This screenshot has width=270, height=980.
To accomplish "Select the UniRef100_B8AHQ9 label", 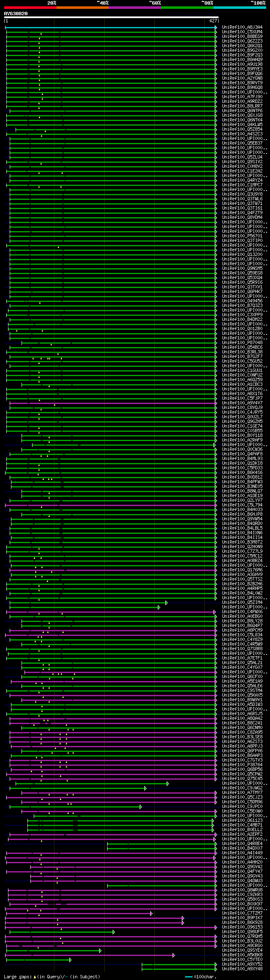I will click(242, 60).
